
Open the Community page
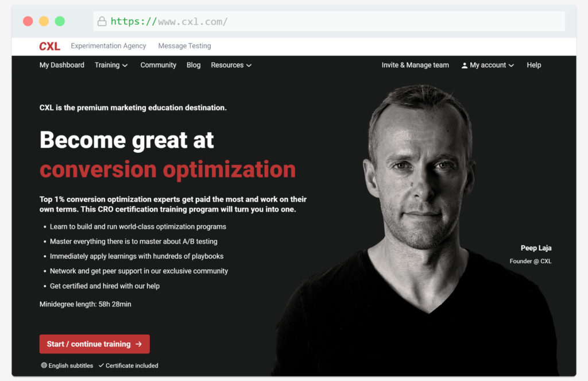click(x=158, y=66)
